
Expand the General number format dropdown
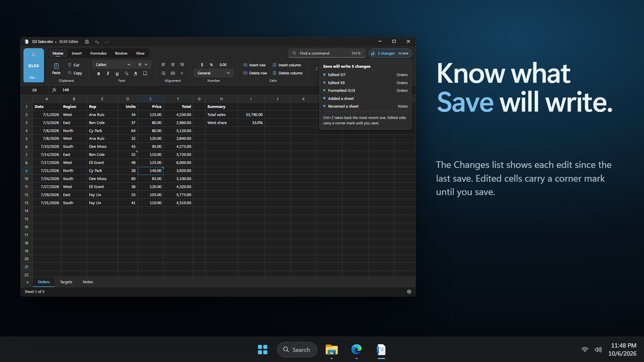pos(214,73)
